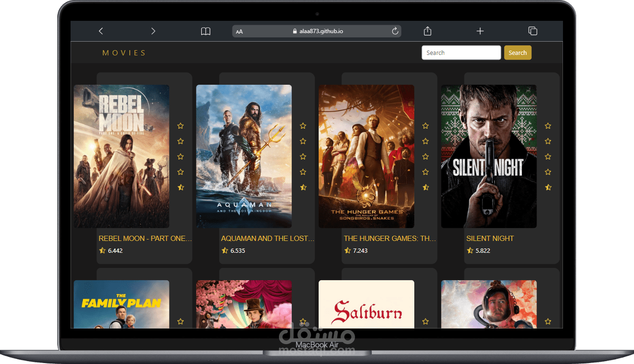Click the top star beside Aquaman poster
This screenshot has width=634, height=364.
[x=303, y=126]
